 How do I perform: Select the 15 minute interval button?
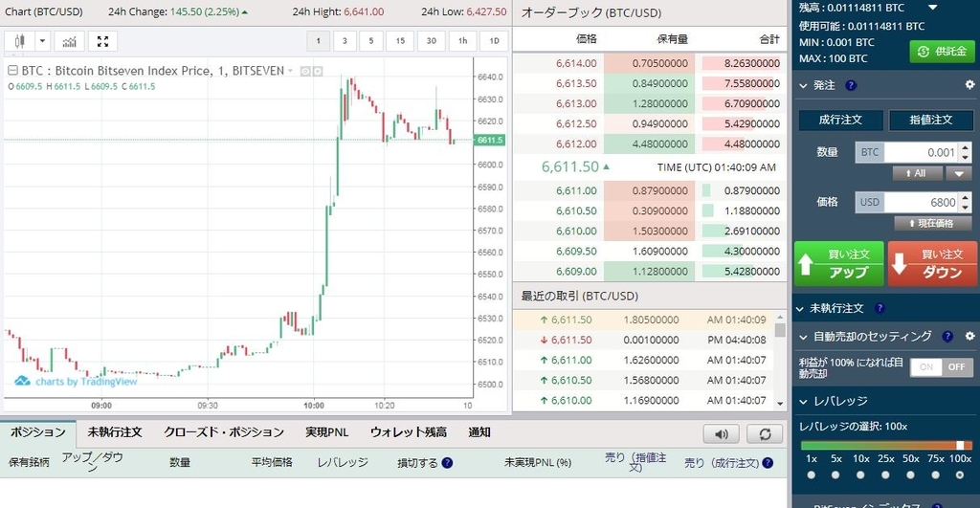400,40
